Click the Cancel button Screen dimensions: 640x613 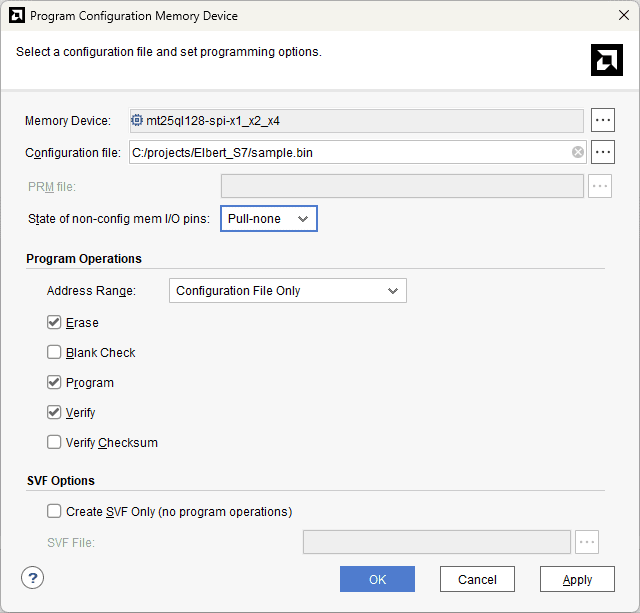[477, 579]
